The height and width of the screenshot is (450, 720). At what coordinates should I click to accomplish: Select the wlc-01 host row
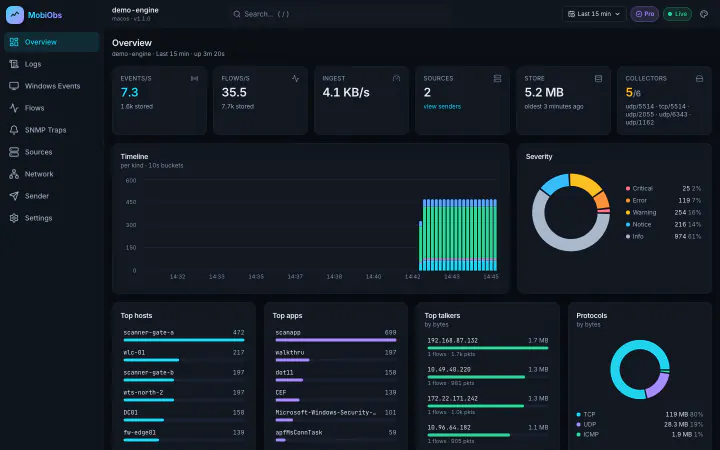(184, 356)
